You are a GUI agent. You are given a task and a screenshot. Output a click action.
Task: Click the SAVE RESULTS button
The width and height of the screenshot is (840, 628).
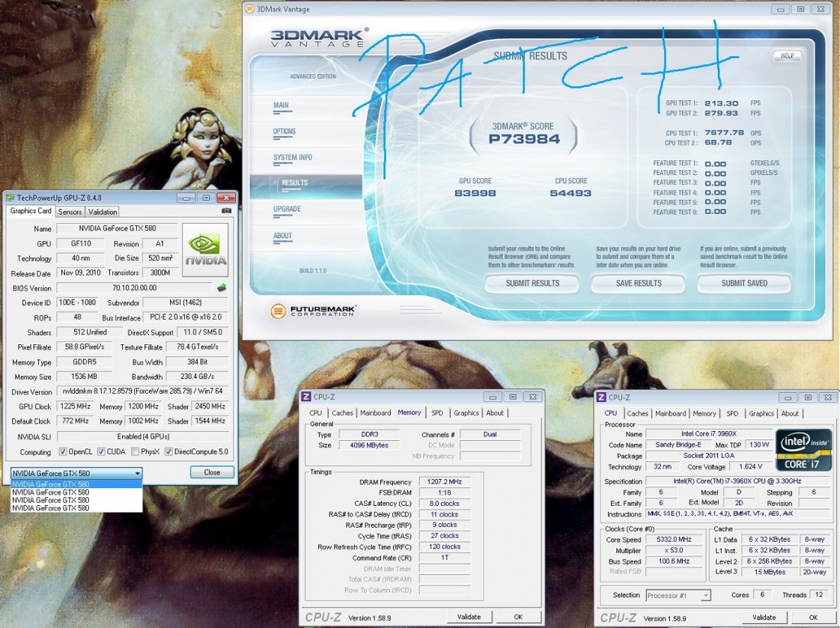tap(638, 283)
